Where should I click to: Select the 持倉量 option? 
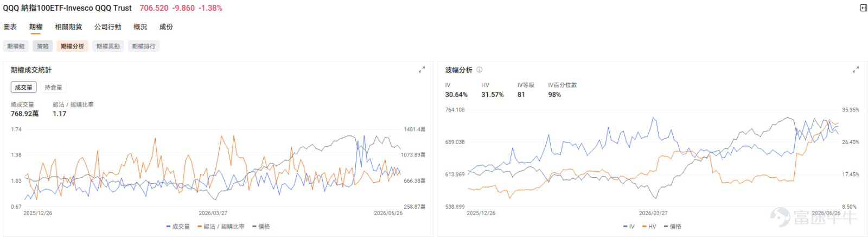53,88
